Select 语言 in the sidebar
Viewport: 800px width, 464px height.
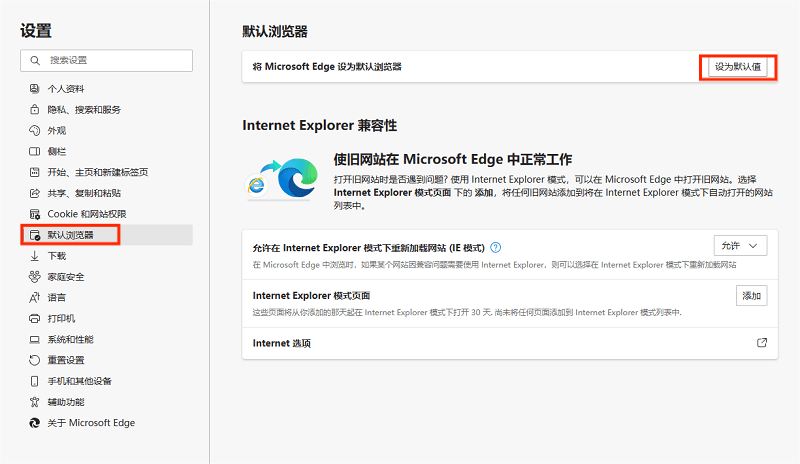coord(107,298)
